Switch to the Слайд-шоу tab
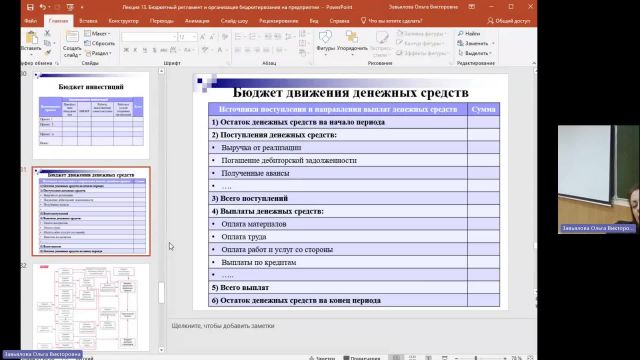640x360 pixels. pyautogui.click(x=234, y=21)
